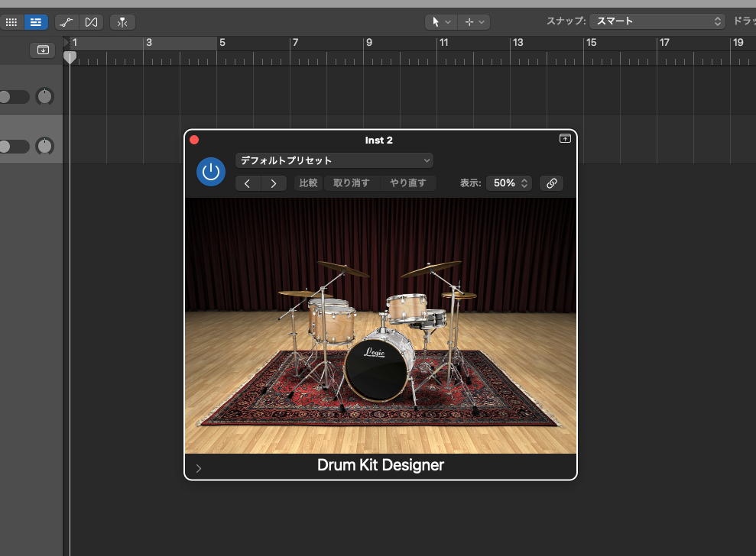Click the plugin window expand icon
756x556 pixels.
coord(565,139)
